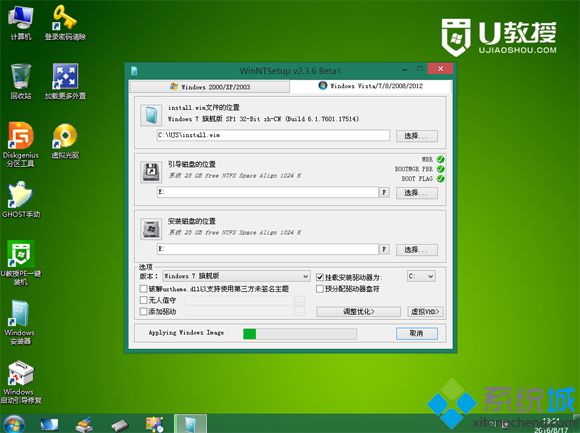Screen dimensions: 580x433
Task: Click the MBR green status icon
Action: coord(440,159)
